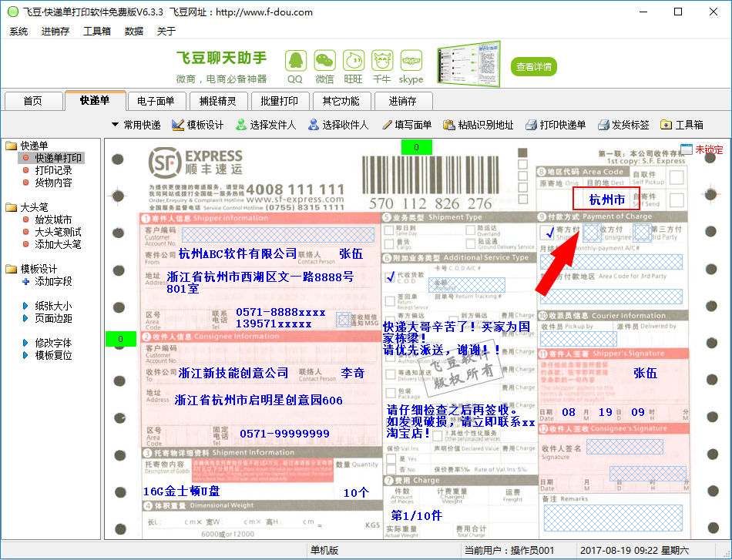732x560 pixels.
Task: Click the 快递单 folder icon in tree
Action: coord(12,146)
